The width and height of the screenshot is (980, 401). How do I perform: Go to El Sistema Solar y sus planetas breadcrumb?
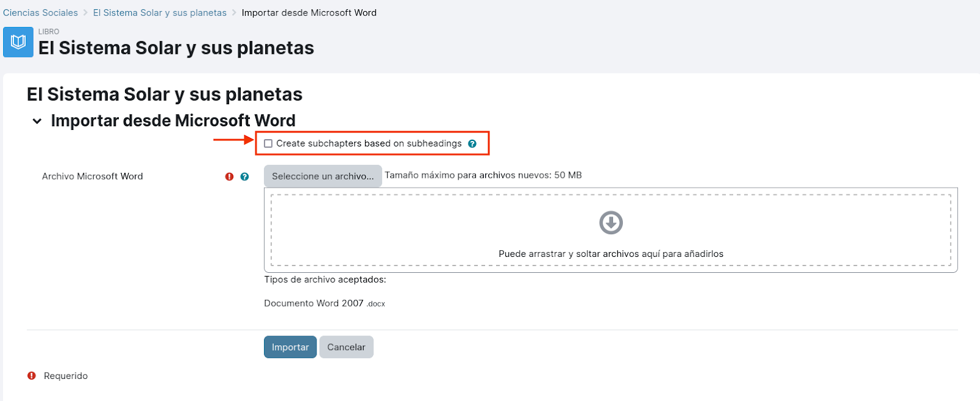point(160,13)
